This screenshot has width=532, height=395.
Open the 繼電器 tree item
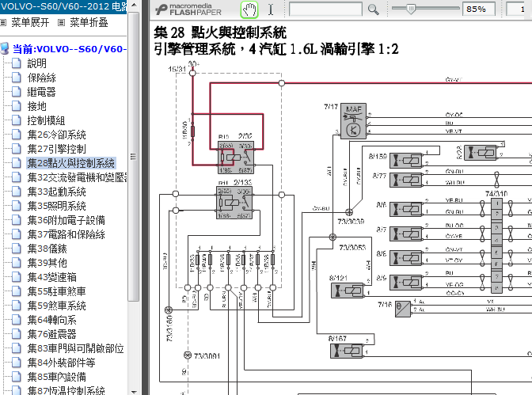pos(41,92)
